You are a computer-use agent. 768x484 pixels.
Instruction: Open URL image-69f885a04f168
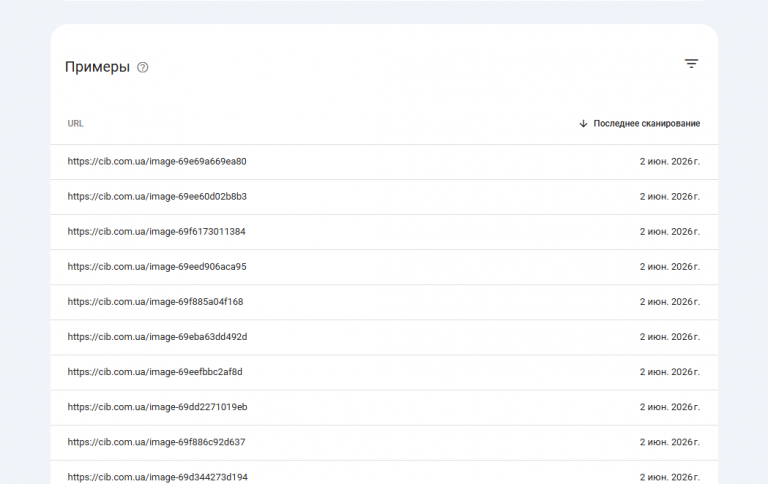(x=155, y=302)
